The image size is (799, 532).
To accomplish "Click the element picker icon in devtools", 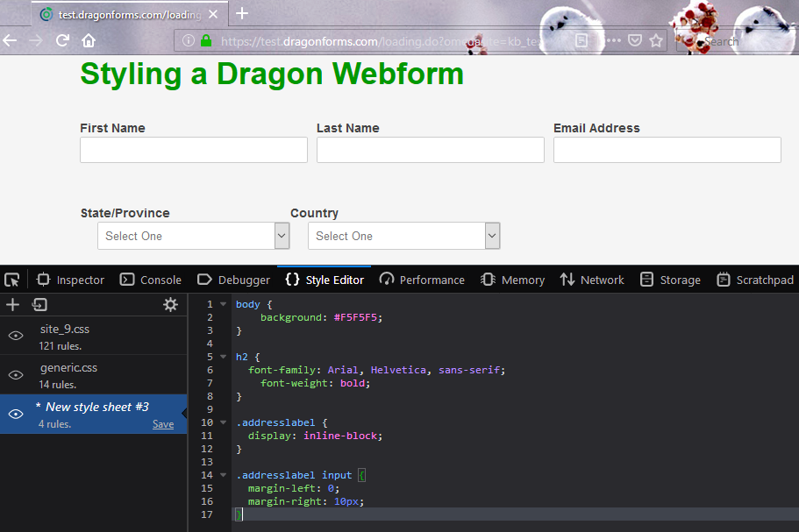I will tap(11, 280).
